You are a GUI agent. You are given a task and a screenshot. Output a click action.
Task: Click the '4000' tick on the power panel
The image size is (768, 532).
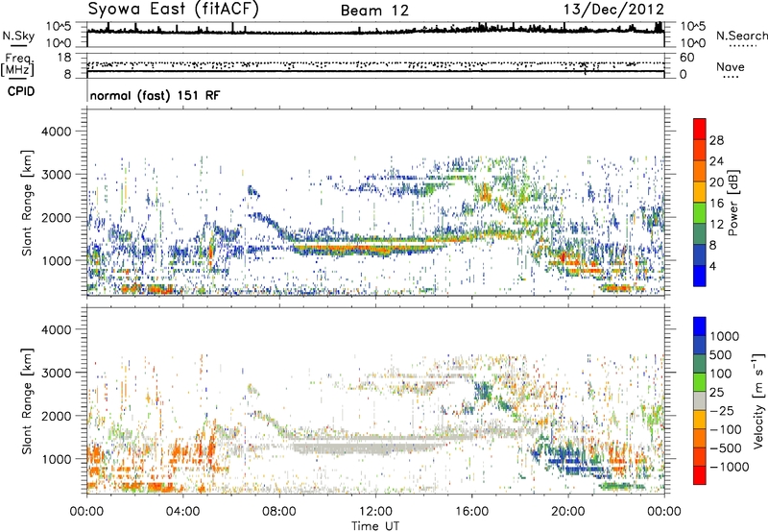pos(57,132)
